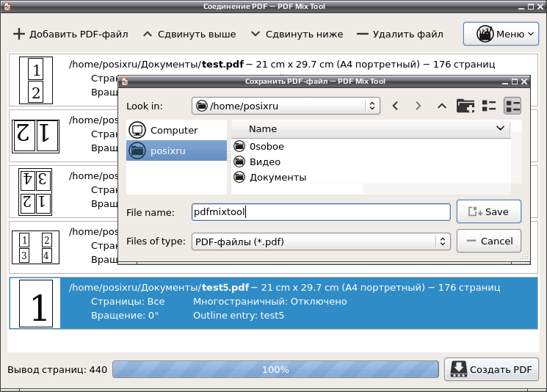Click the Name column header

(x=371, y=129)
